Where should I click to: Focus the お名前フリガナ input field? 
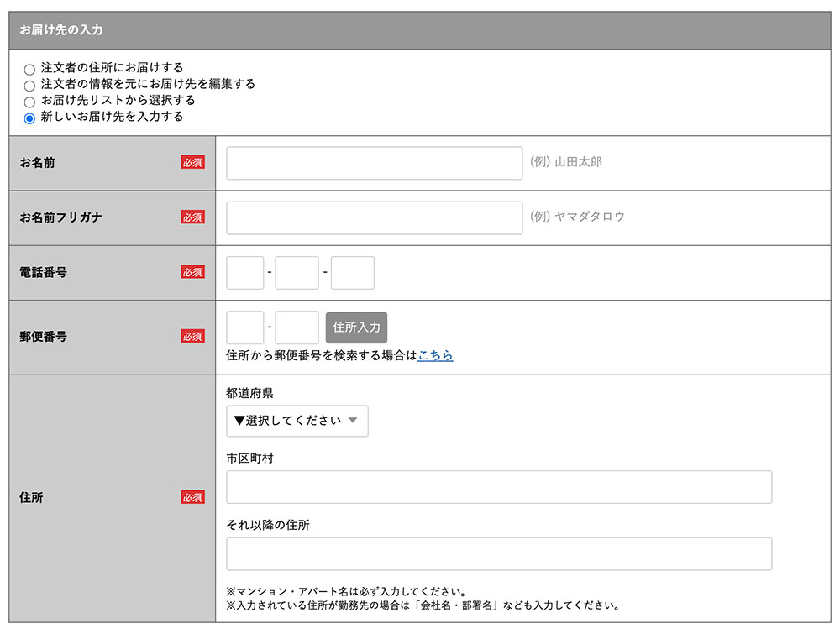pyautogui.click(x=374, y=217)
